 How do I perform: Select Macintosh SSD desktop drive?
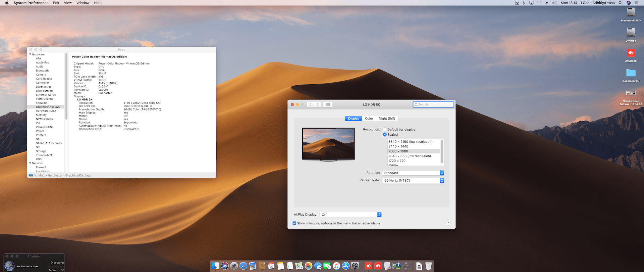pyautogui.click(x=631, y=14)
